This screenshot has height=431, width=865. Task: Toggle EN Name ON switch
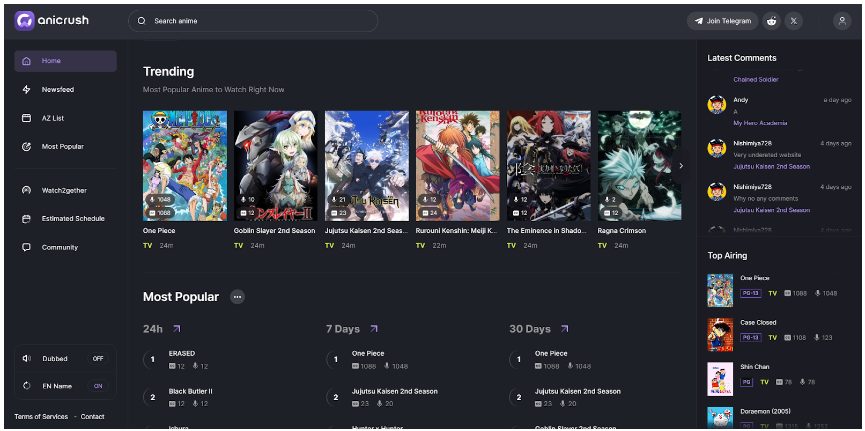coord(98,386)
